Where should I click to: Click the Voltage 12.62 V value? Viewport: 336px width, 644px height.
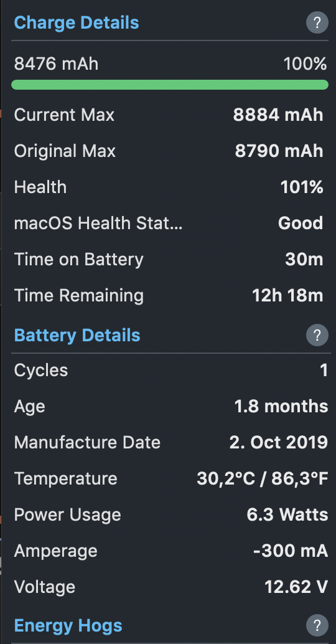click(x=296, y=587)
